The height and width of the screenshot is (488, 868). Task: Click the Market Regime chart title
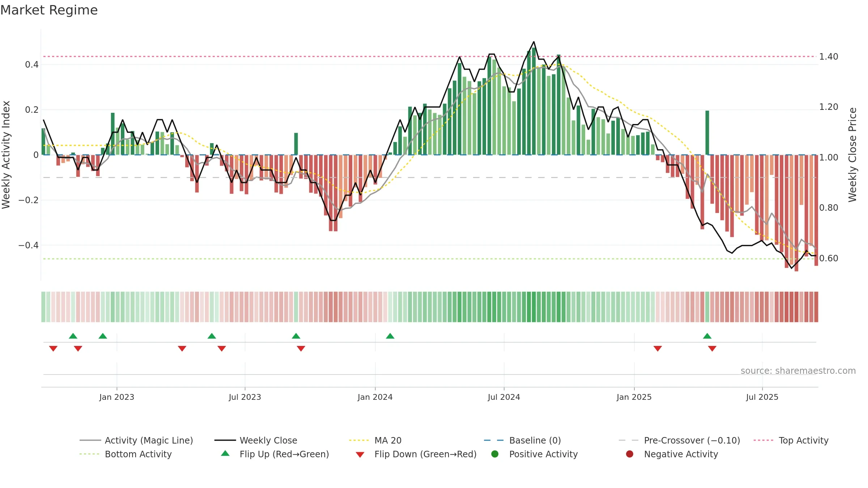click(49, 10)
